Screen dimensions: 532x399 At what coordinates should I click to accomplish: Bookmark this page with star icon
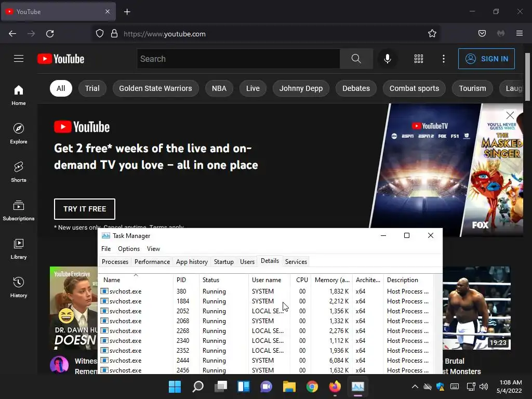click(x=432, y=34)
